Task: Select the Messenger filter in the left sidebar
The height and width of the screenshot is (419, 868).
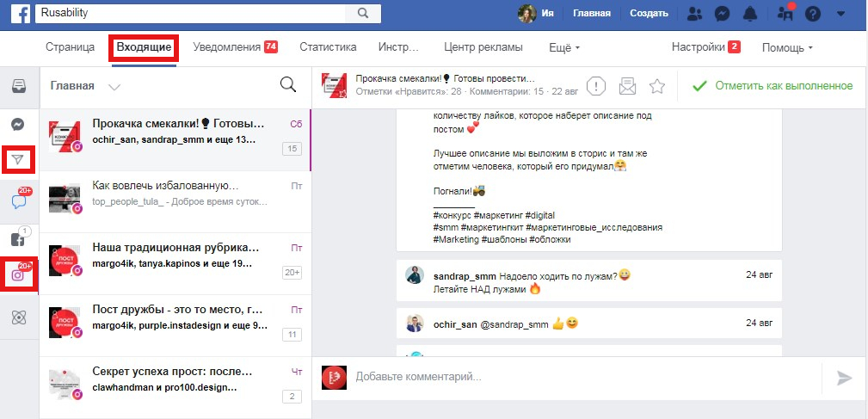Action: click(18, 125)
